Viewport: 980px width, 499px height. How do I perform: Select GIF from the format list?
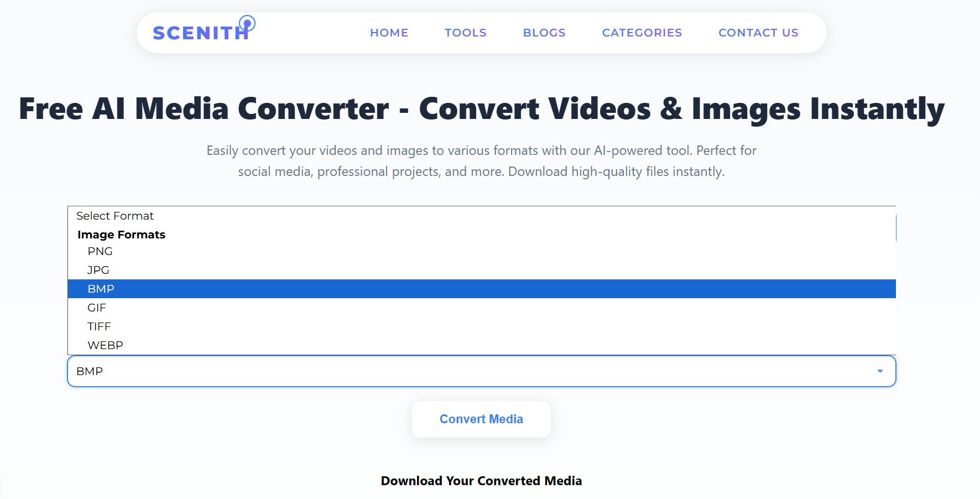[96, 308]
